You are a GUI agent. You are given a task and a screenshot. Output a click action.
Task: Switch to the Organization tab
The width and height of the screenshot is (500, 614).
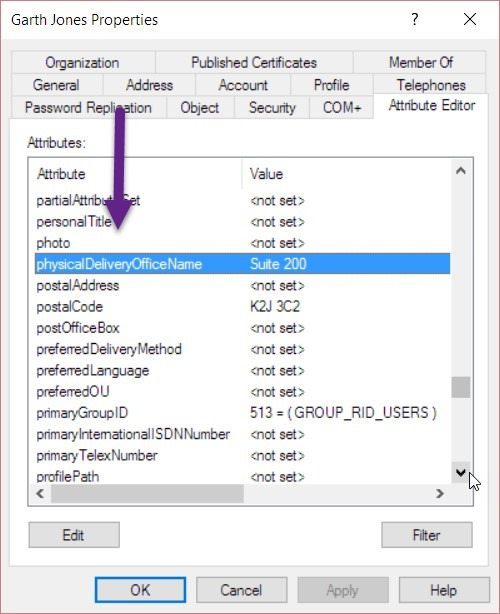tap(83, 63)
